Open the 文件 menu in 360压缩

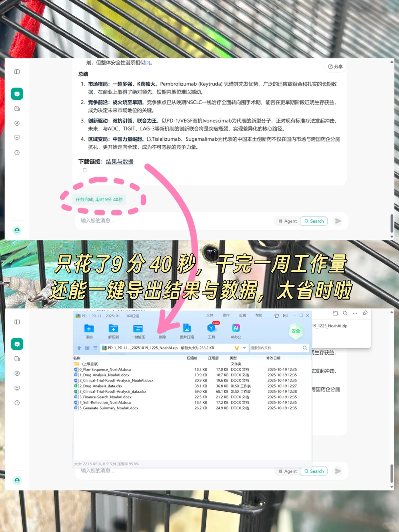point(210,315)
